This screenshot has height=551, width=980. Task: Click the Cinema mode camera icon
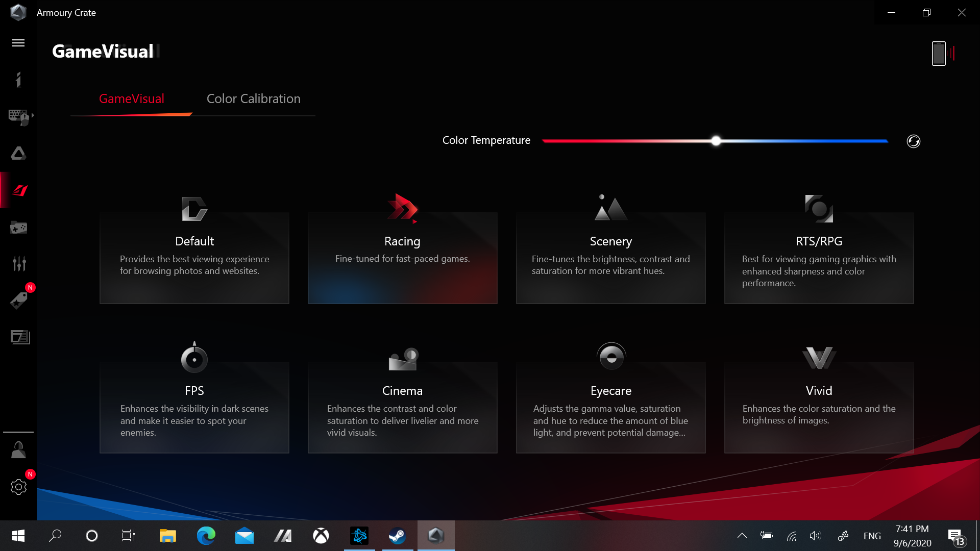403,359
